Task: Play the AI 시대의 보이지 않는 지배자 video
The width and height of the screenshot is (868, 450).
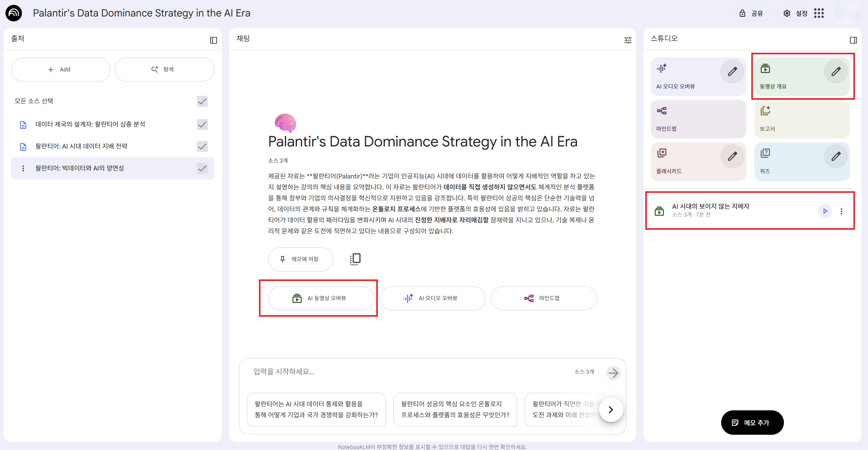Action: [825, 211]
